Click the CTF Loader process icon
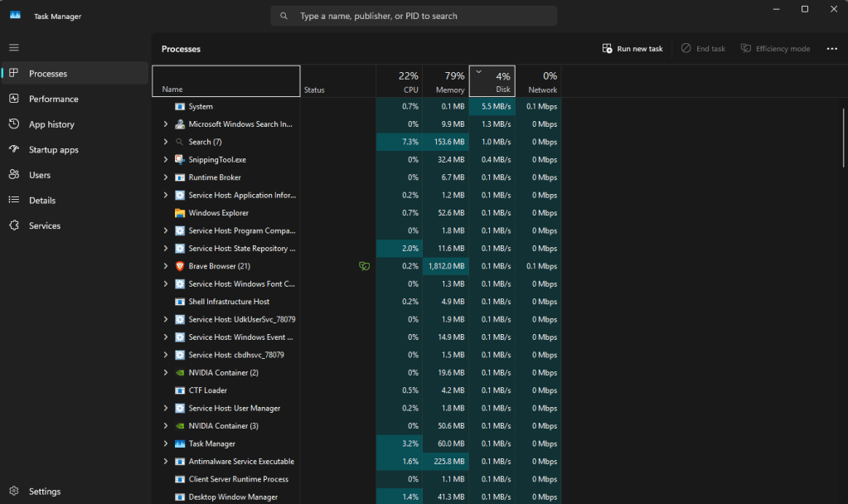 [x=180, y=390]
